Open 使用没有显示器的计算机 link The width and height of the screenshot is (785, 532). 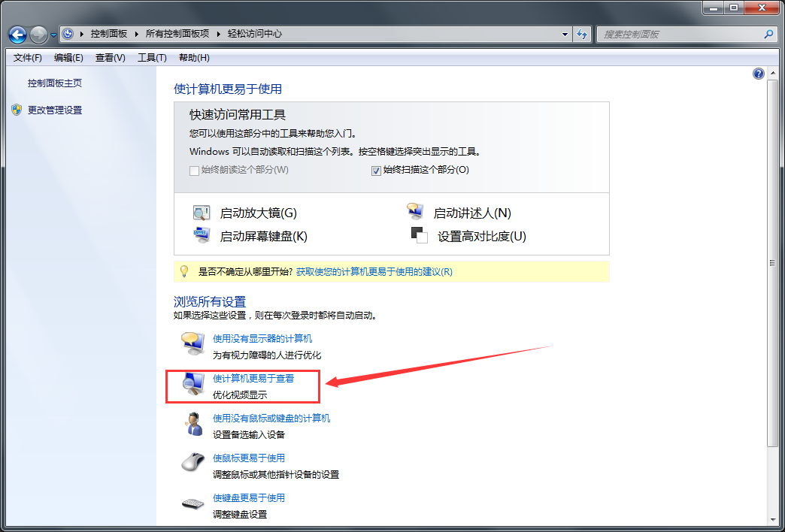(262, 339)
